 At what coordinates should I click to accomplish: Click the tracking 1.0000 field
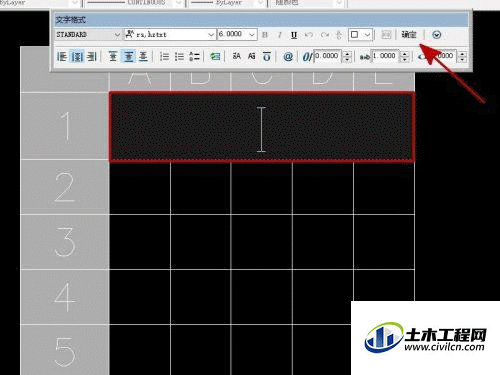[x=386, y=56]
